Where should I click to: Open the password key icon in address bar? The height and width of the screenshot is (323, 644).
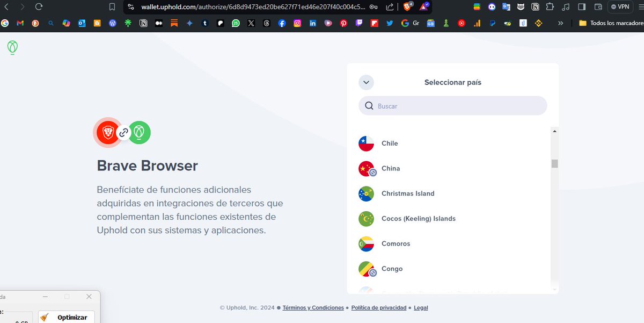(x=374, y=7)
